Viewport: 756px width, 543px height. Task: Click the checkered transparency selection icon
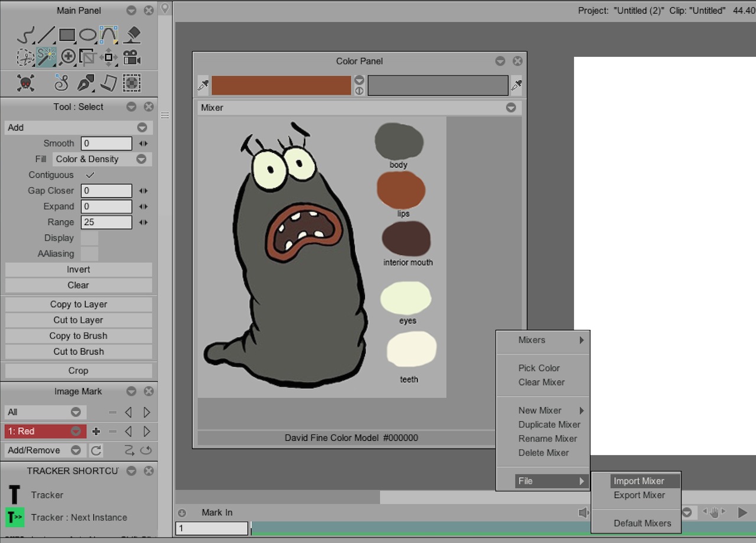click(x=131, y=83)
